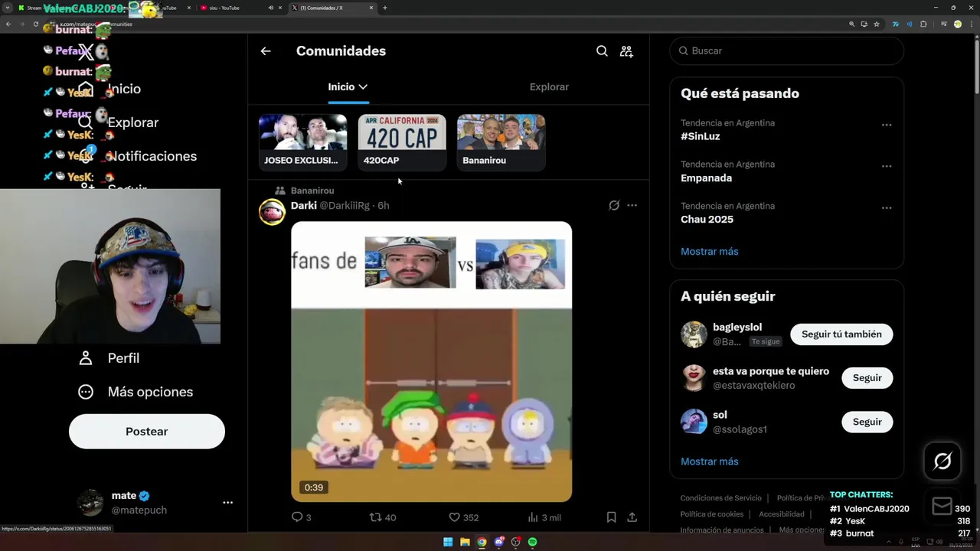This screenshot has width=980, height=551.
Task: Reply to Darki's post with 3 replies
Action: (301, 517)
